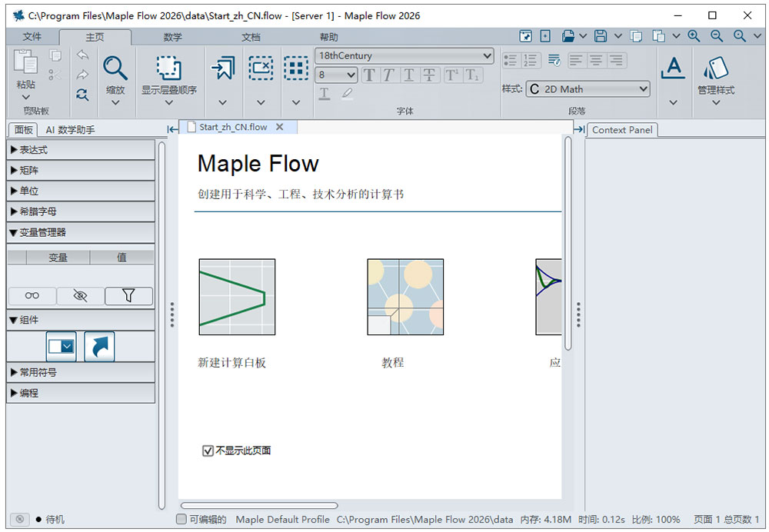The height and width of the screenshot is (532, 769).
Task: Align paragraph left
Action: tap(576, 60)
